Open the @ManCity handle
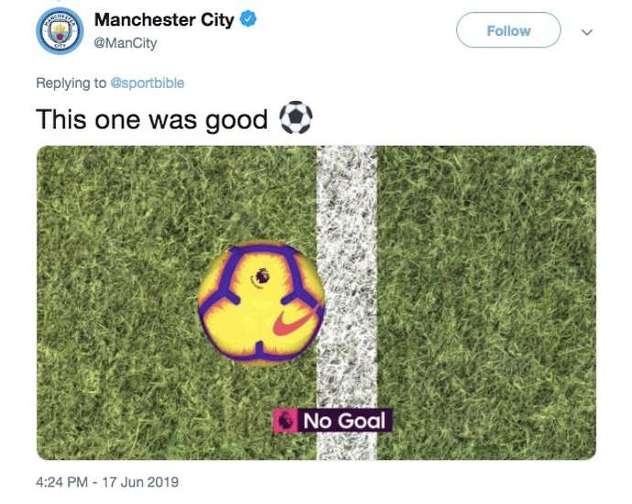The width and height of the screenshot is (632, 504). point(125,43)
